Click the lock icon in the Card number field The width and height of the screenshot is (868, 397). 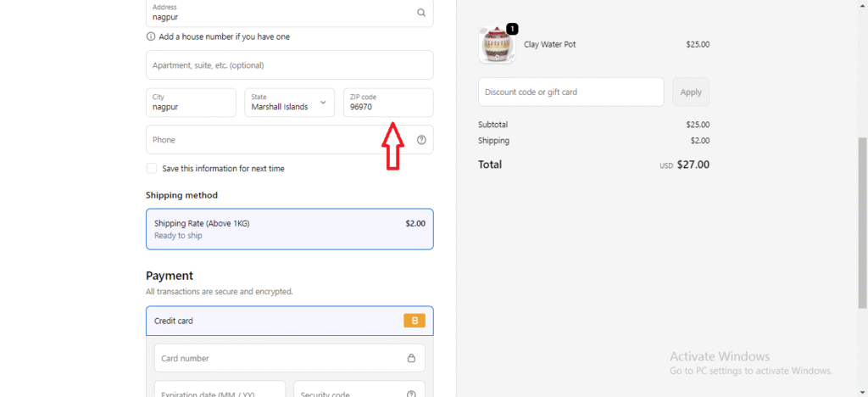411,358
